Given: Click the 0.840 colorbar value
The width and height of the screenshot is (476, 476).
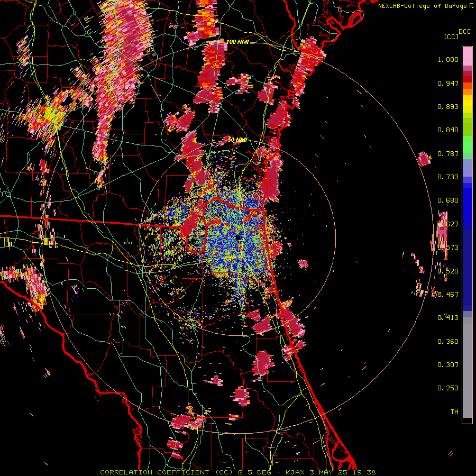Looking at the screenshot, I should point(448,130).
